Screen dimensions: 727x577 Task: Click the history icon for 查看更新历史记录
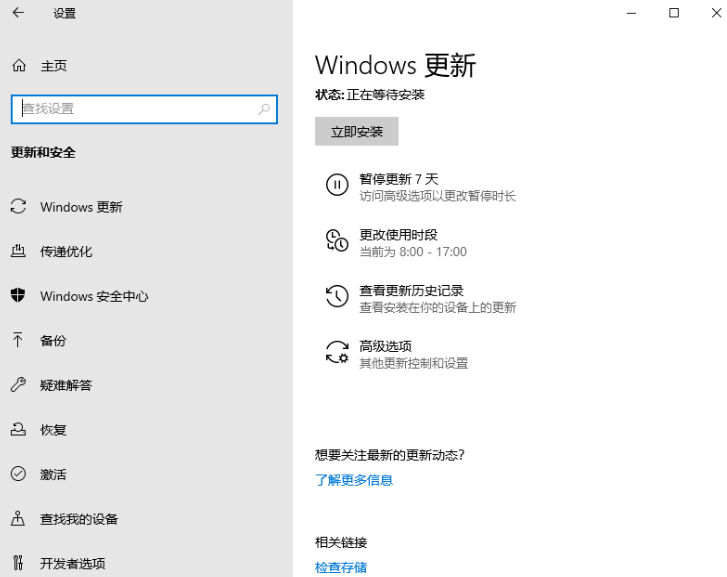pyautogui.click(x=337, y=297)
